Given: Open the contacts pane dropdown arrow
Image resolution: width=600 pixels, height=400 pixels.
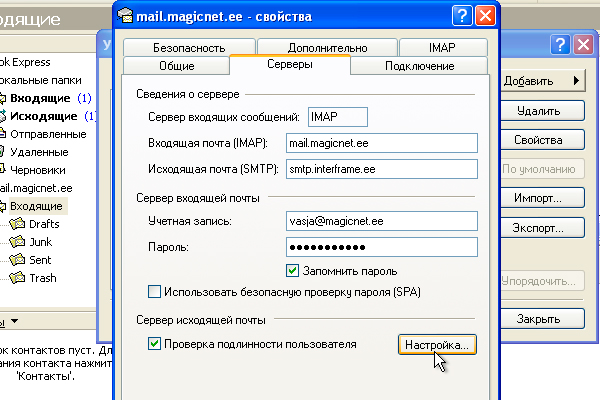Looking at the screenshot, I should pos(15,321).
